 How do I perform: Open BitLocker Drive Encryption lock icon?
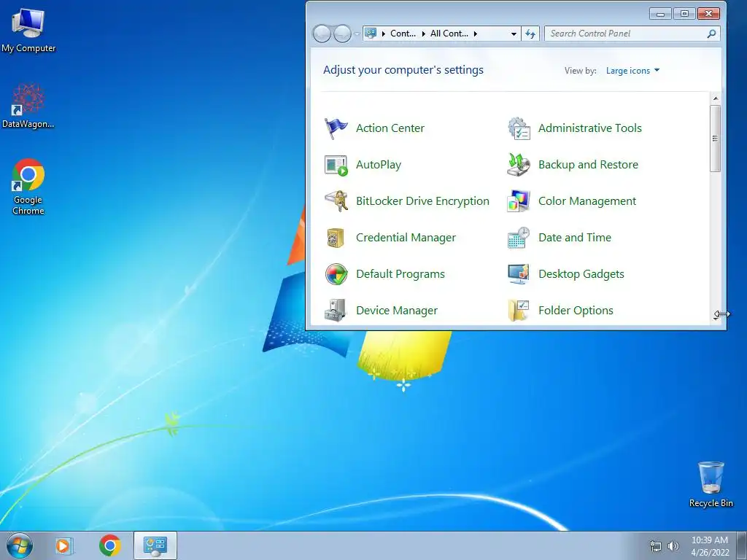(x=336, y=201)
